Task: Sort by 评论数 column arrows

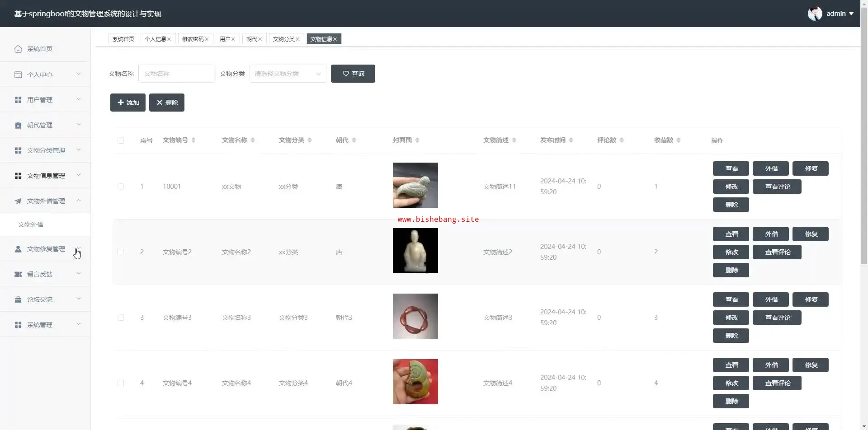Action: [622, 140]
